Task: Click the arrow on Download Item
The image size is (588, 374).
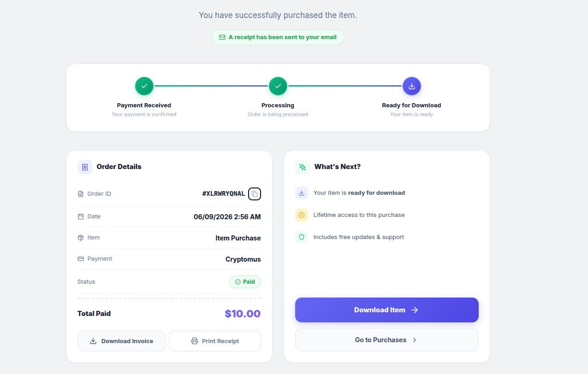Action: click(x=415, y=310)
